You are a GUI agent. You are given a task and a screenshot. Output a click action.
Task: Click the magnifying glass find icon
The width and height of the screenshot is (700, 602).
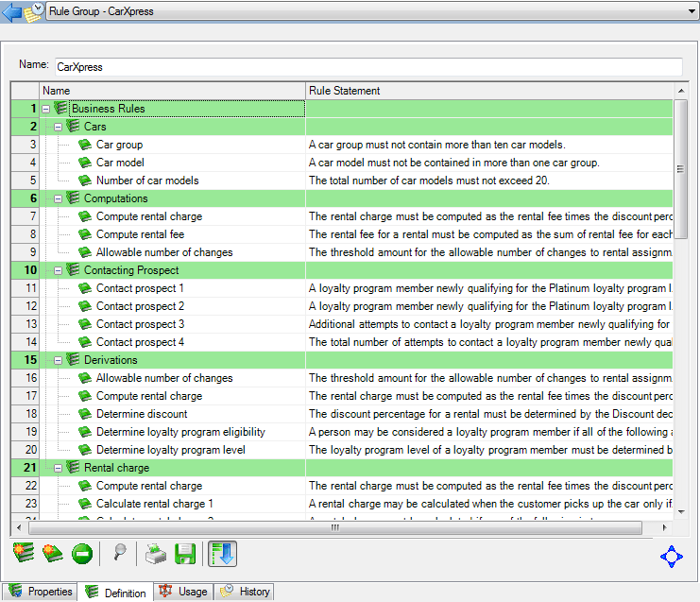[121, 554]
